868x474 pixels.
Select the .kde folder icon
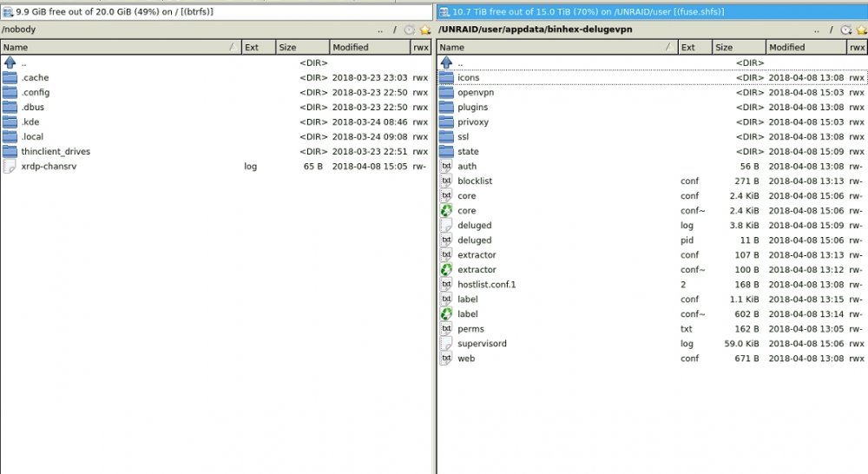pos(10,122)
